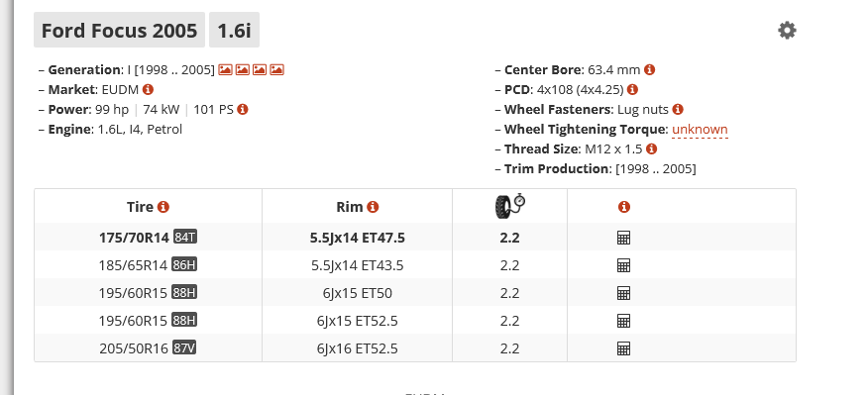The height and width of the screenshot is (395, 868).
Task: Show info for PCD 4x108
Action: click(x=633, y=89)
